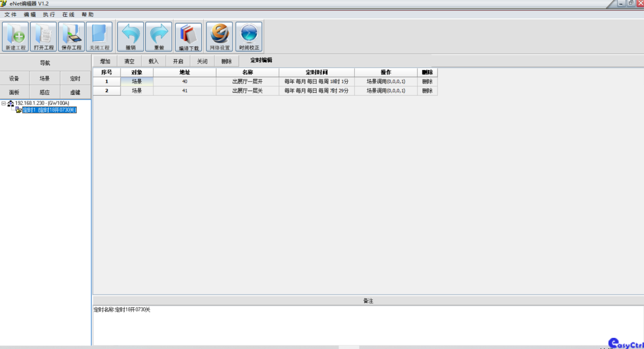Close the project using the 关闭工程 icon
The height and width of the screenshot is (349, 644).
(99, 37)
